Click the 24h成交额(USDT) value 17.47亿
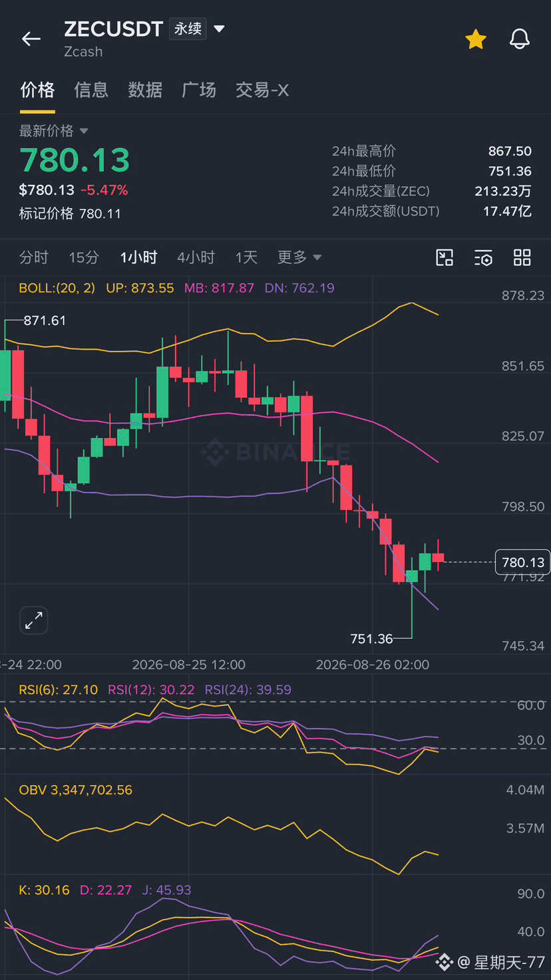The image size is (551, 980). coord(507,211)
